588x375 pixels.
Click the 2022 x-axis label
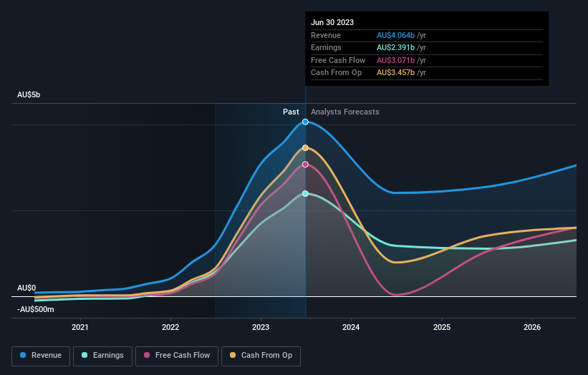coord(170,328)
